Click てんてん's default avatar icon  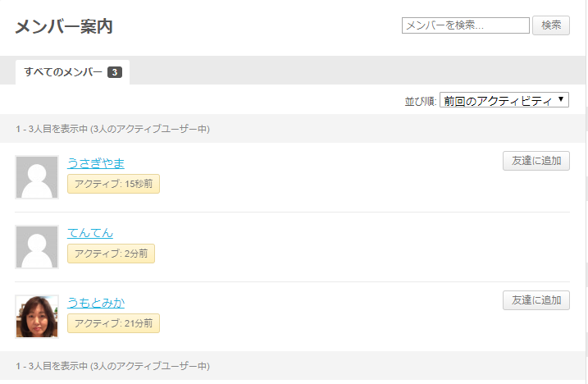[37, 247]
